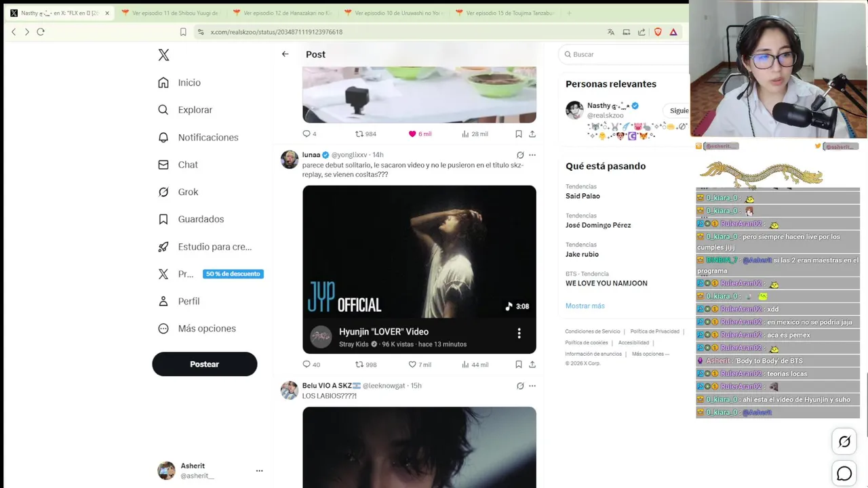Click the translate icon in address bar

pyautogui.click(x=611, y=32)
